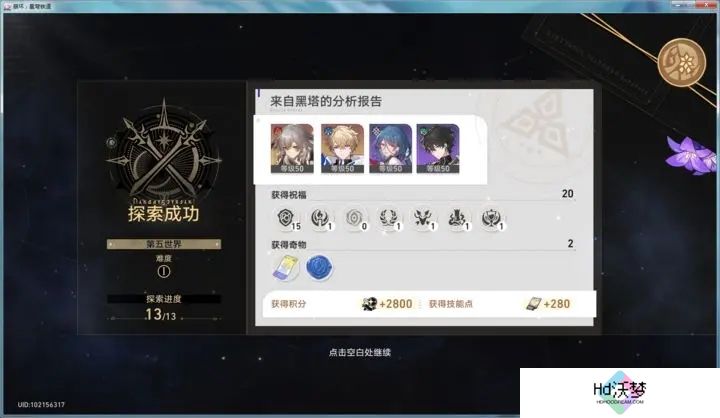Viewport: 720px width, 418px height.
Task: Click the gray-haired Trailblazer character portrait
Action: (x=292, y=148)
